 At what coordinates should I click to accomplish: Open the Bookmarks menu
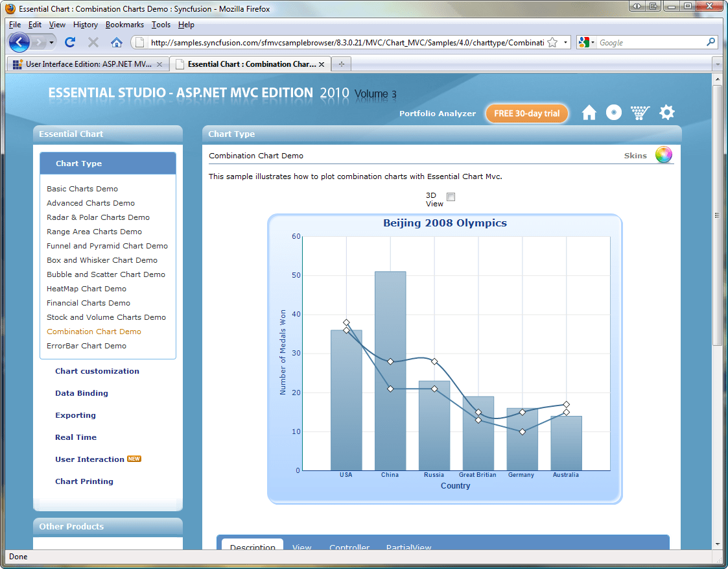click(x=124, y=25)
